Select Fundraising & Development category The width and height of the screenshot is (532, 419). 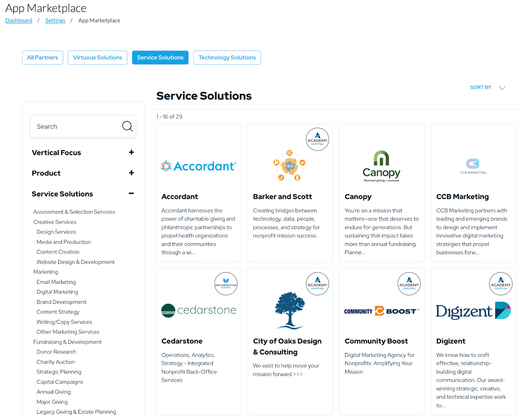67,342
